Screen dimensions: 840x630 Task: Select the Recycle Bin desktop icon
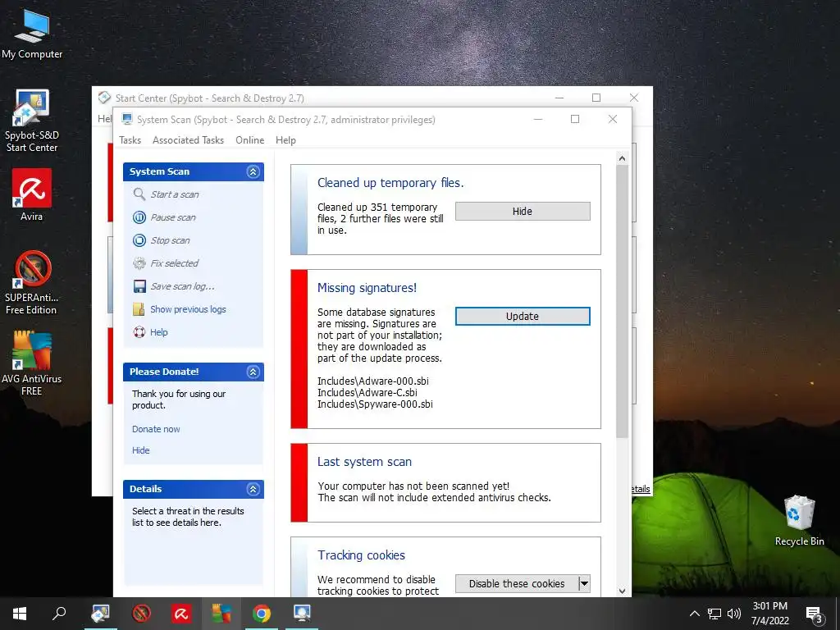point(799,521)
